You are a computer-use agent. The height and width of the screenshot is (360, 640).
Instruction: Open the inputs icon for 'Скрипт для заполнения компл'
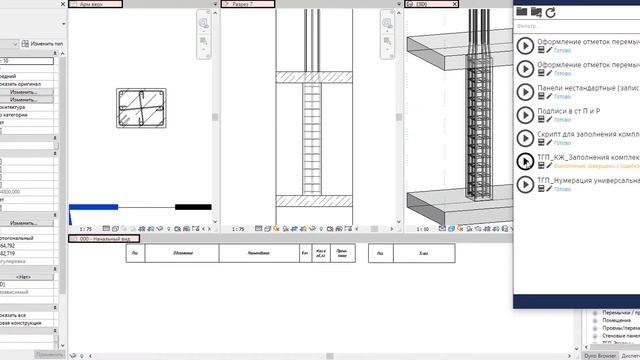point(541,142)
